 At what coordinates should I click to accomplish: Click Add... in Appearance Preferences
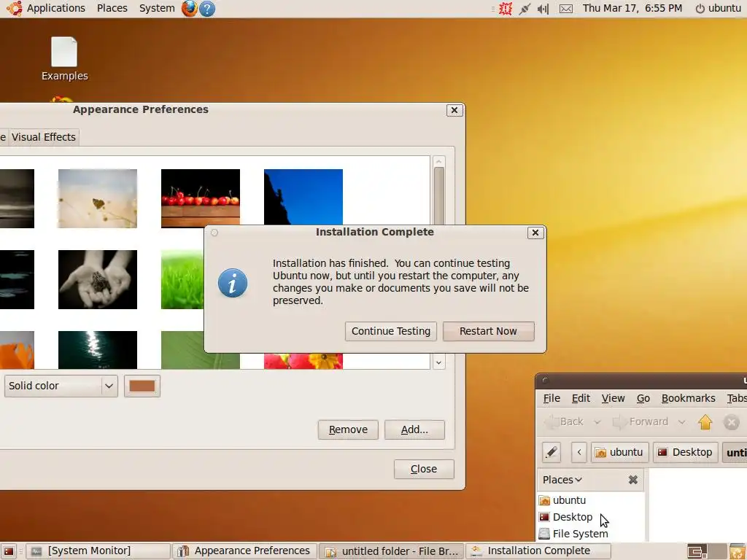point(414,429)
